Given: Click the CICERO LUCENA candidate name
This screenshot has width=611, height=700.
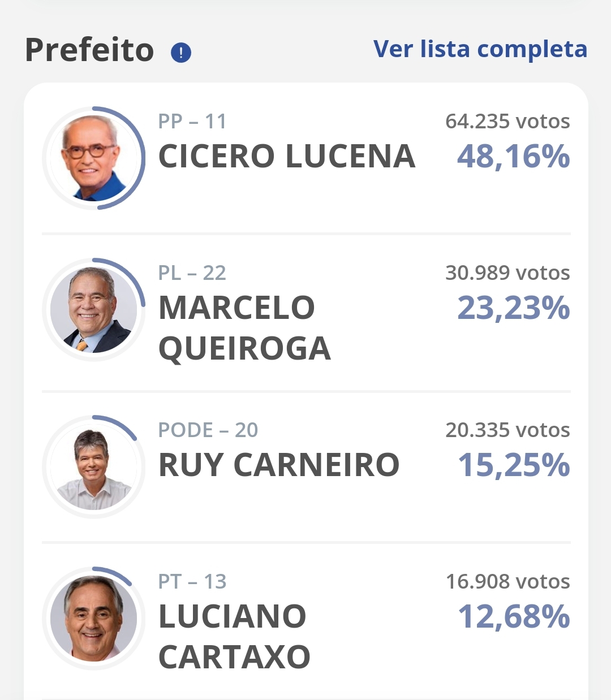Looking at the screenshot, I should point(287,156).
